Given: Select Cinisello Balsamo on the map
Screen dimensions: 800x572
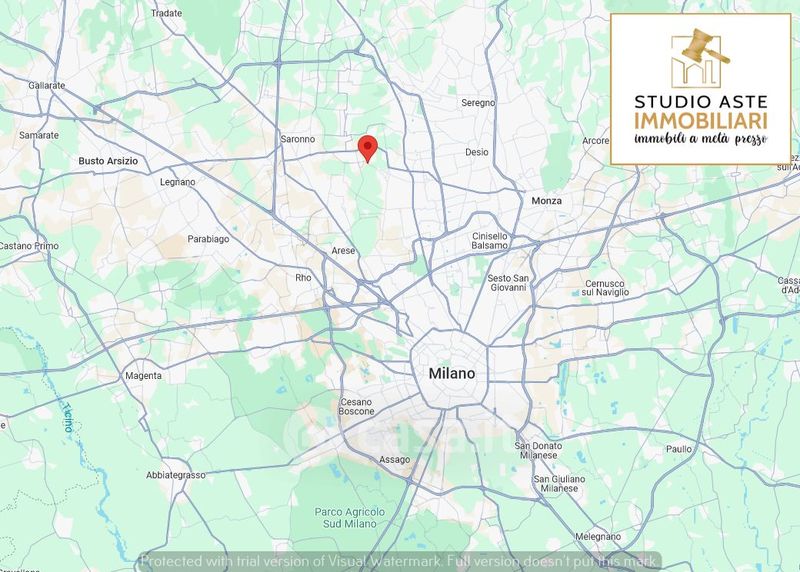Looking at the screenshot, I should click(490, 240).
